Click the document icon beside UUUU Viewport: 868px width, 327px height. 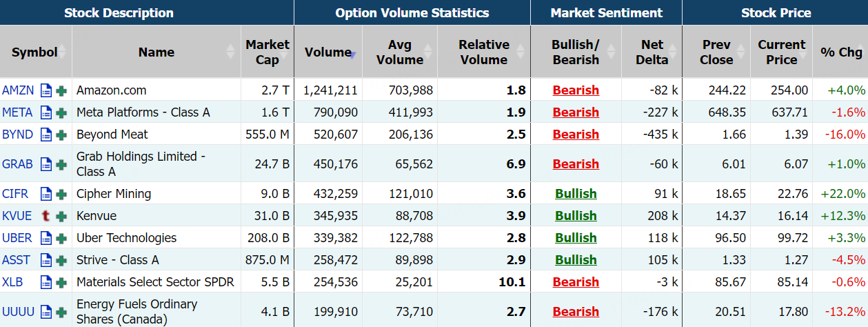(46, 312)
